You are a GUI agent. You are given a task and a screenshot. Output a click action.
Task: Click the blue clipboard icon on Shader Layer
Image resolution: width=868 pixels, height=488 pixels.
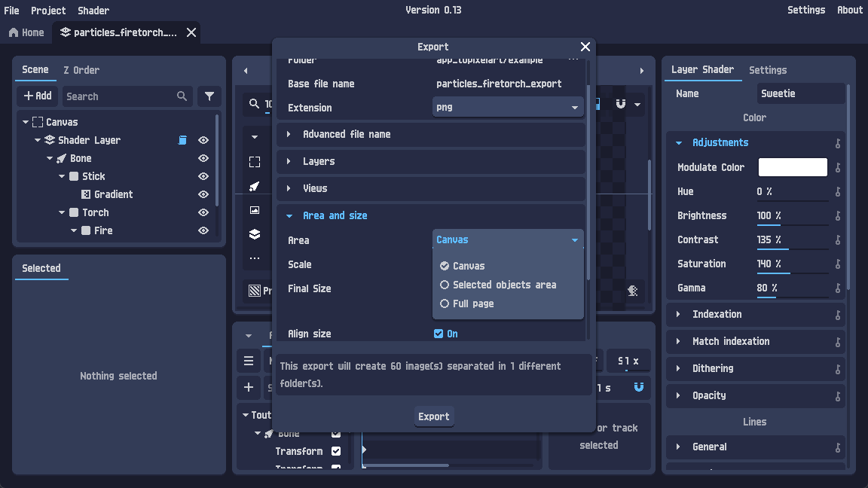coord(182,139)
